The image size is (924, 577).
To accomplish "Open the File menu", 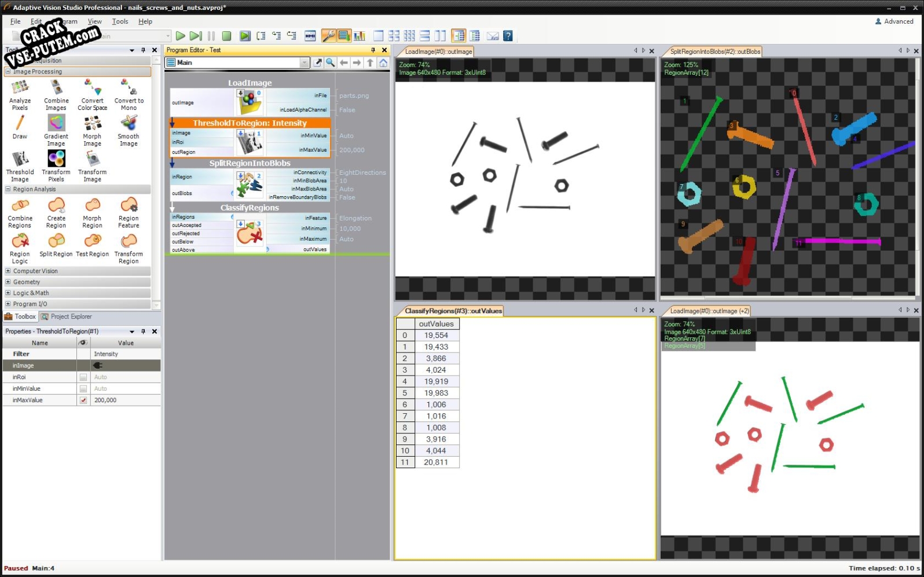I will (x=16, y=21).
